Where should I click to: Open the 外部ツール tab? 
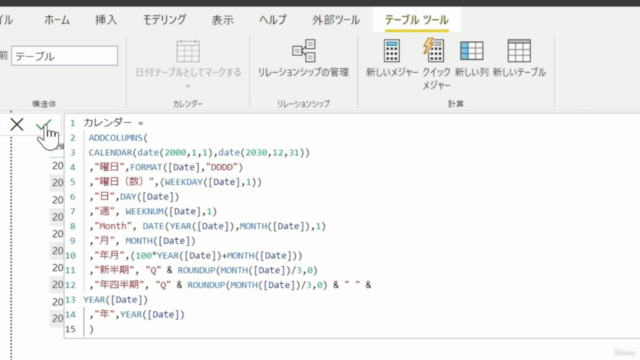336,20
